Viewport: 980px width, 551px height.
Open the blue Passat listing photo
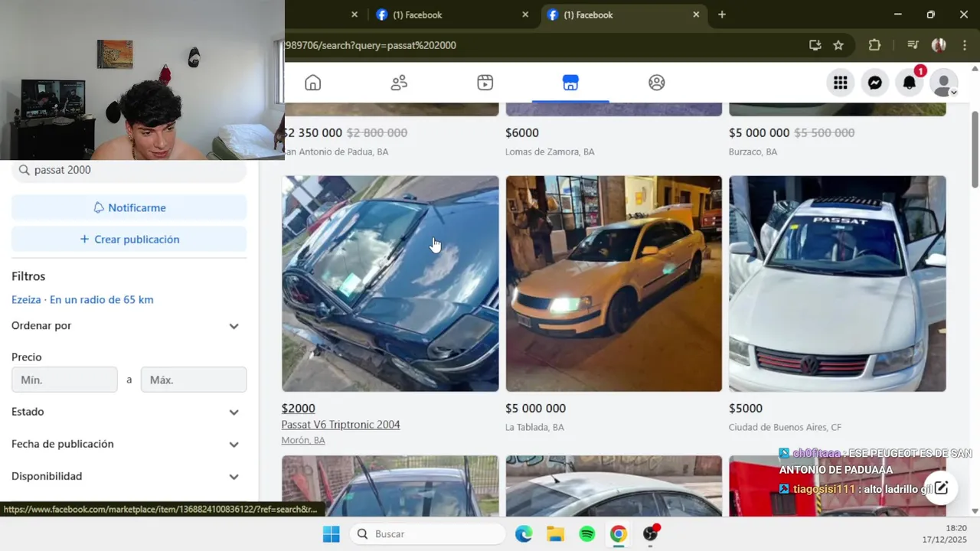click(x=390, y=284)
